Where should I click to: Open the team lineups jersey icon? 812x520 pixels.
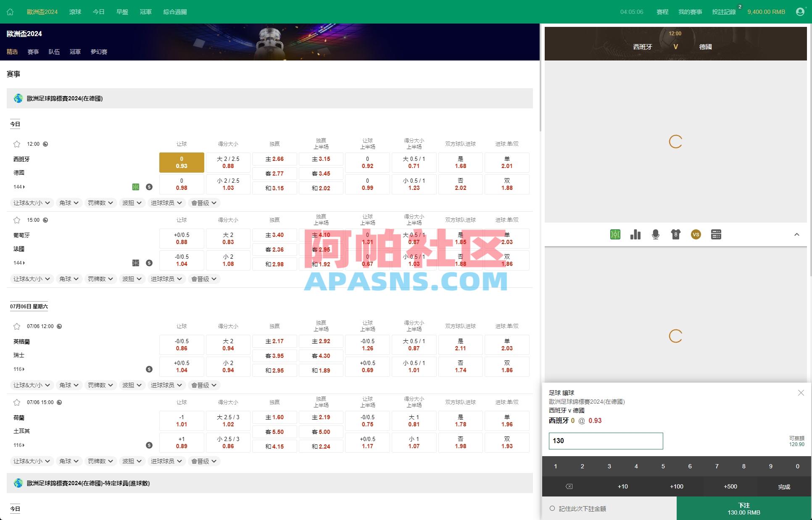(x=675, y=234)
